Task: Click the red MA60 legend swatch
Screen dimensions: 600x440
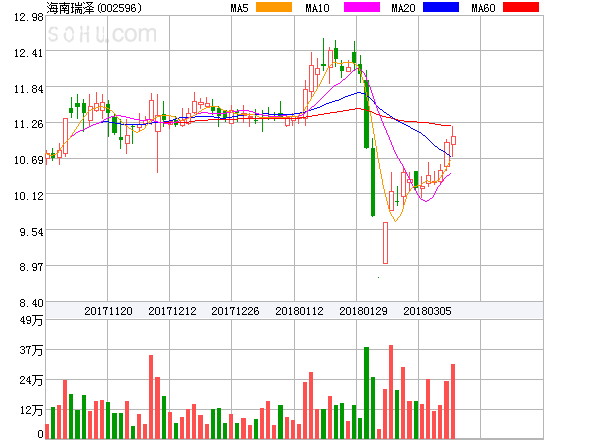Action: tap(521, 7)
